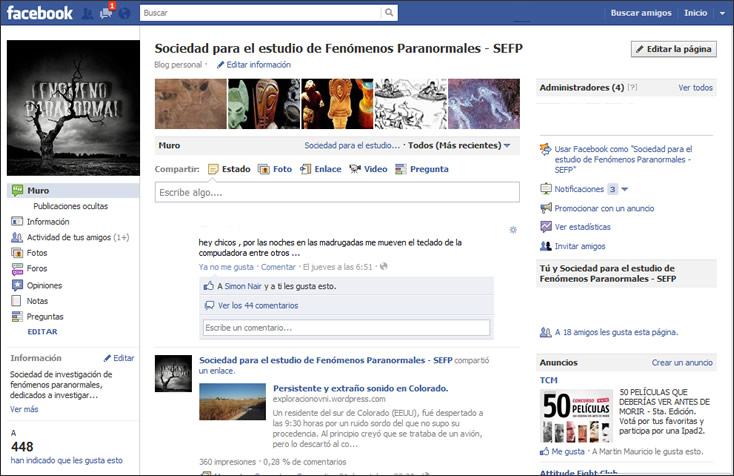Click Usar Facebook como page link

tap(623, 159)
